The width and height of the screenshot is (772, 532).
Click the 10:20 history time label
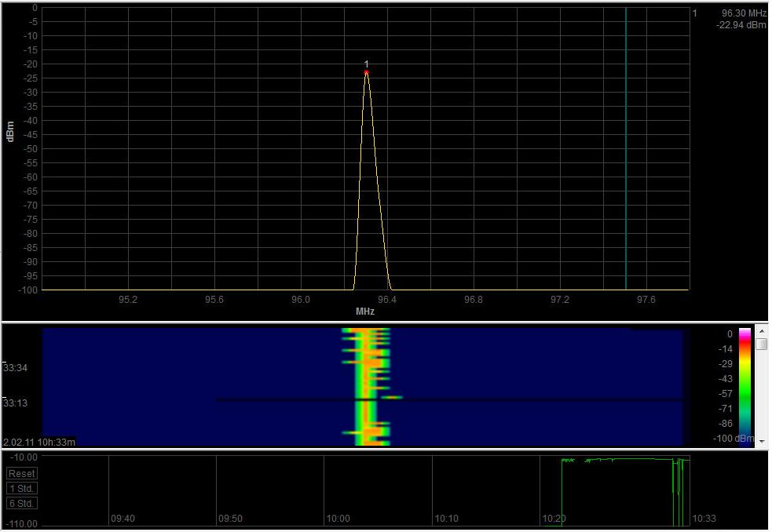point(554,518)
